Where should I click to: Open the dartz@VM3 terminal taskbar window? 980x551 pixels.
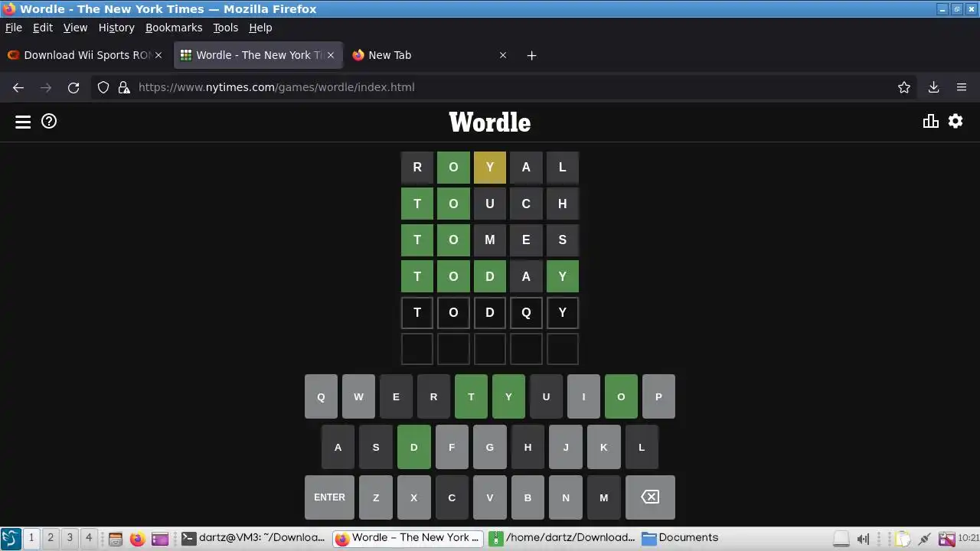254,538
